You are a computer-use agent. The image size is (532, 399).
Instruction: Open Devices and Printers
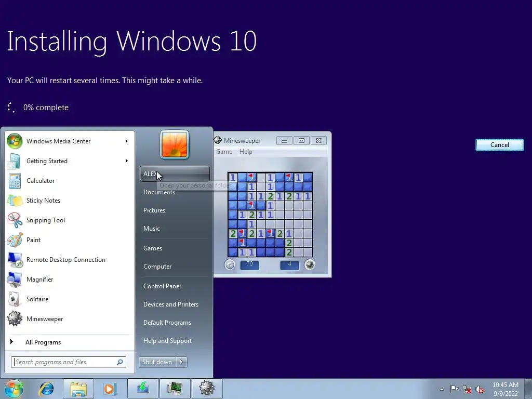coord(175,304)
